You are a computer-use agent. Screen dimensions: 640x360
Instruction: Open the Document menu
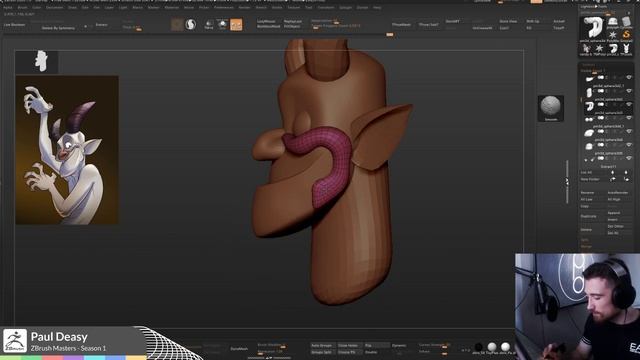tap(54, 7)
